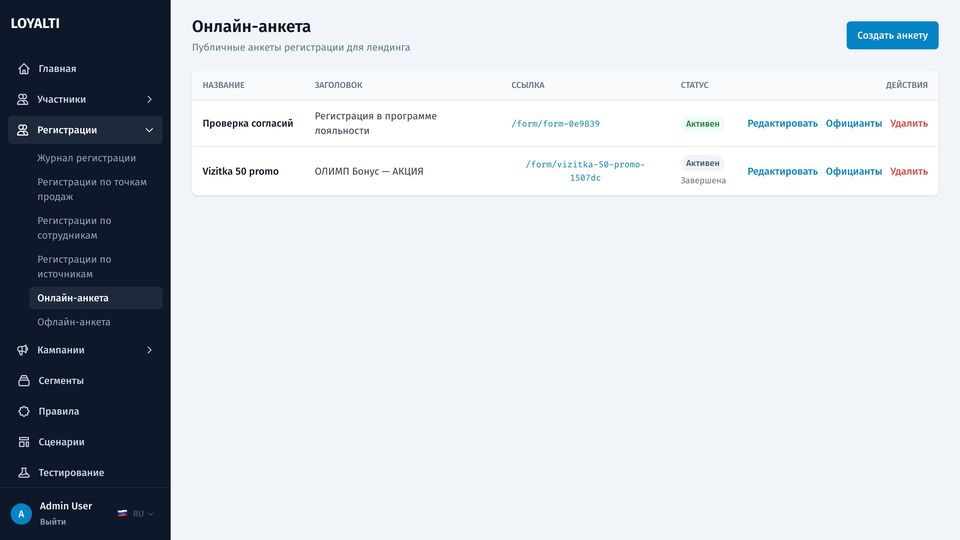Click the Участники people icon
The image size is (960, 540).
click(x=23, y=99)
